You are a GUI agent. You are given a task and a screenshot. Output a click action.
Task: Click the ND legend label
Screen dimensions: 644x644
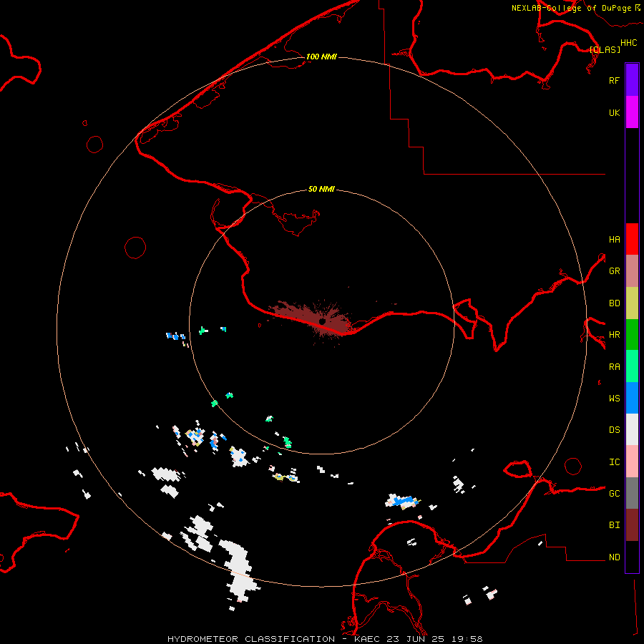[614, 557]
